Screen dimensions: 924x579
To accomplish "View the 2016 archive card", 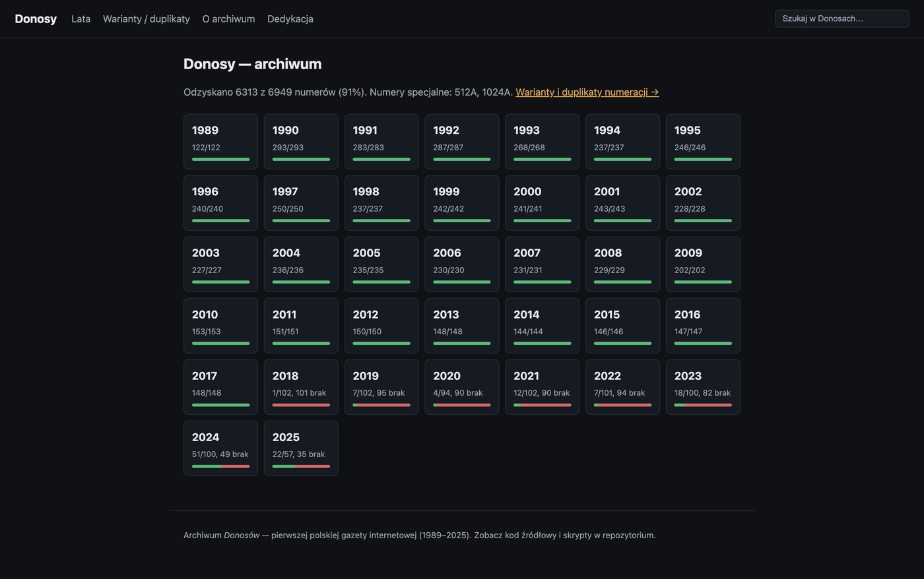I will tap(703, 326).
